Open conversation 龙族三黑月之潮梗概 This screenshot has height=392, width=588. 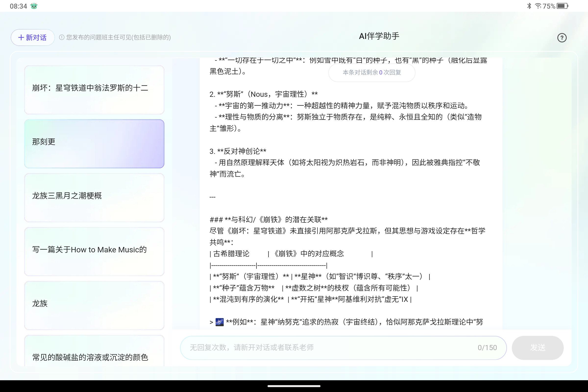point(94,197)
